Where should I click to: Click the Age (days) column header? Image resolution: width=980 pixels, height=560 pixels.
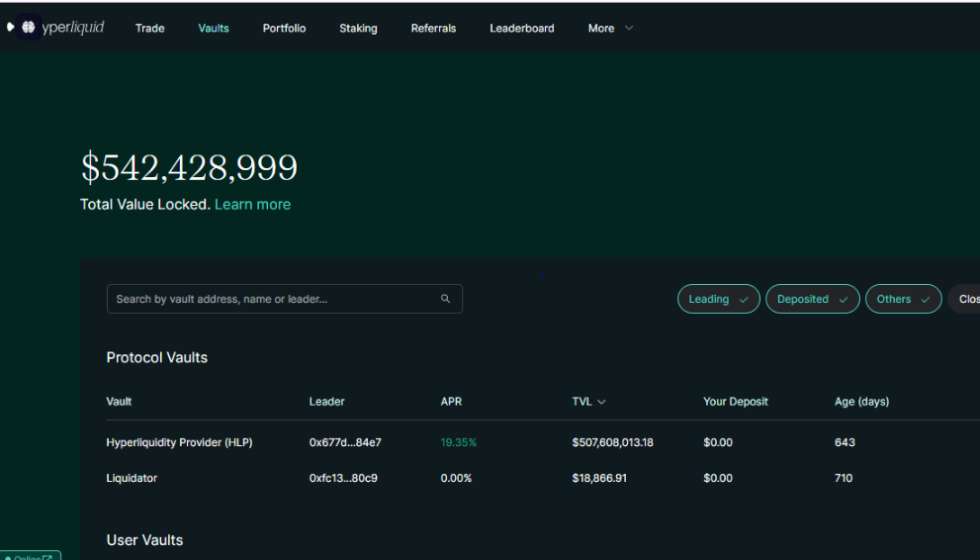tap(862, 402)
